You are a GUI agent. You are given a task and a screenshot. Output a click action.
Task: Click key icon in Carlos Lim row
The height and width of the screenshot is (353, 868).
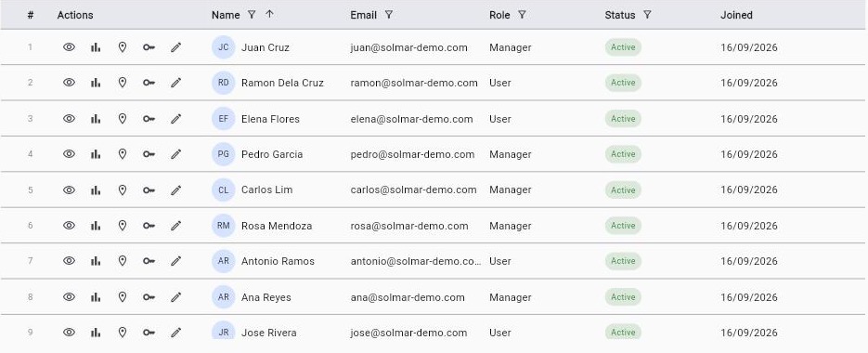point(149,190)
